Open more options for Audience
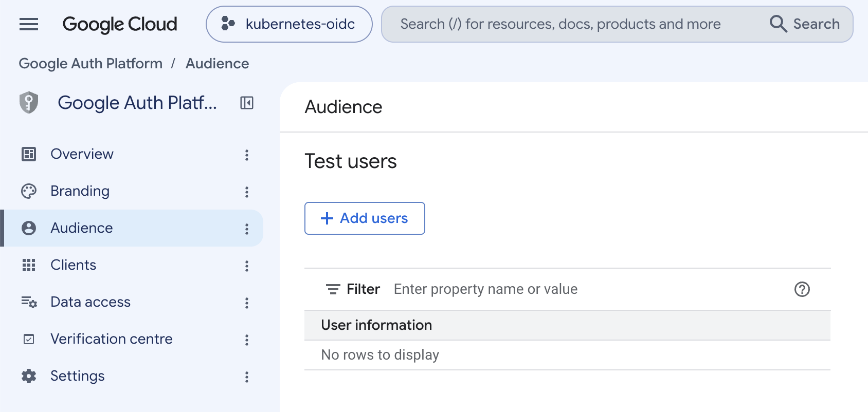The height and width of the screenshot is (412, 868). (x=247, y=229)
